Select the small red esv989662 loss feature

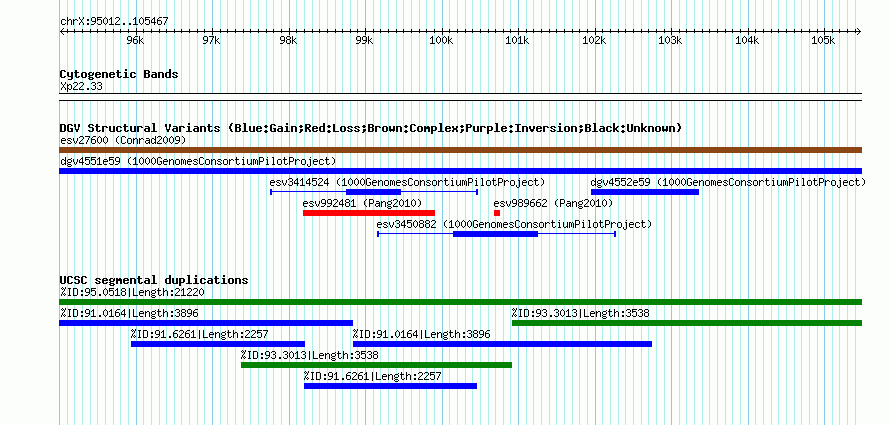[497, 213]
